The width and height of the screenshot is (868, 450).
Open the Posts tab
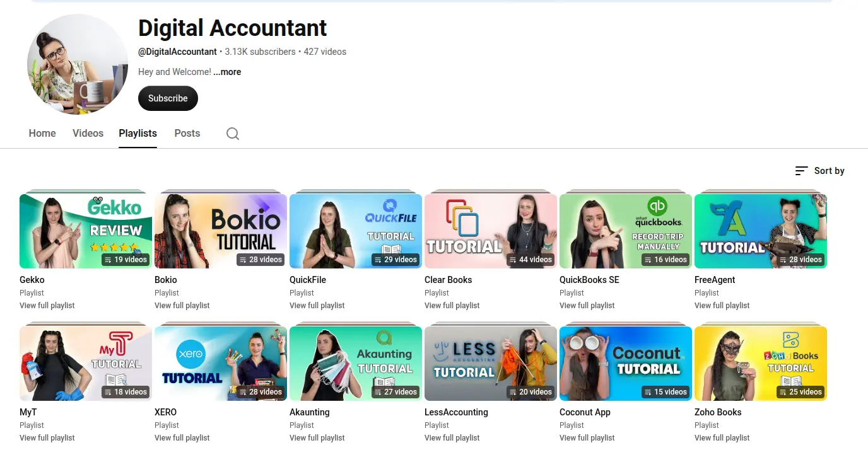(187, 133)
